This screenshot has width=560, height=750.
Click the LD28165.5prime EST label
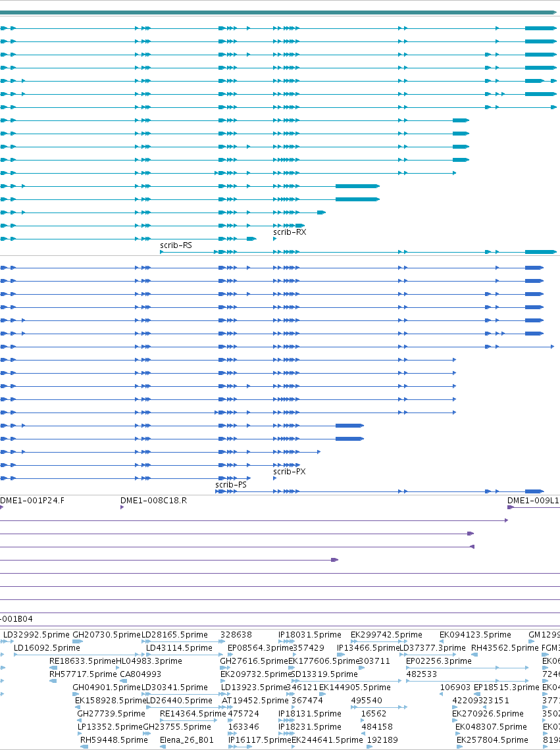click(174, 635)
